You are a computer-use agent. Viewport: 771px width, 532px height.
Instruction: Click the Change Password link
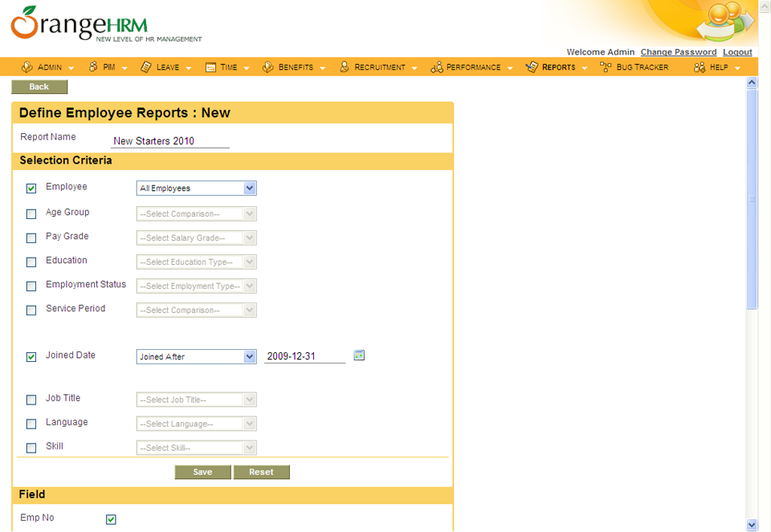679,52
